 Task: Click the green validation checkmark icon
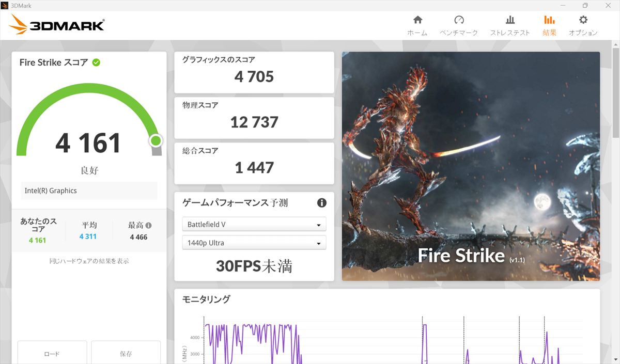pyautogui.click(x=96, y=62)
